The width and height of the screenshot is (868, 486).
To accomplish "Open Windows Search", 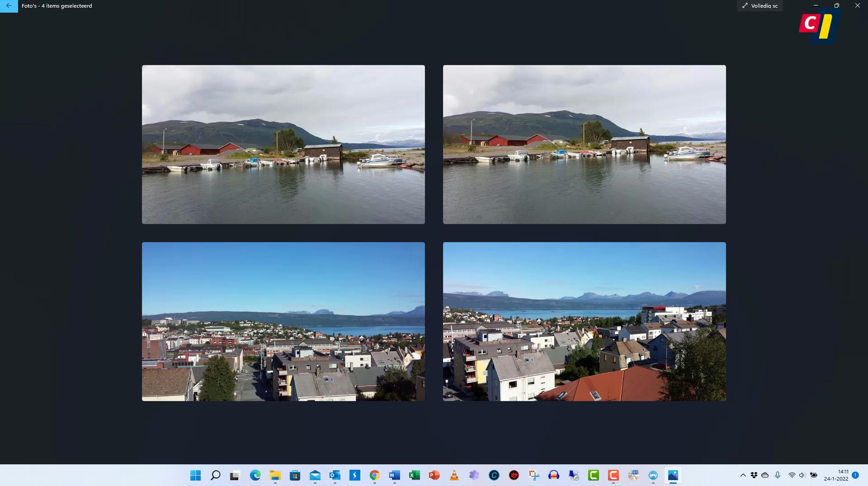I will 216,475.
